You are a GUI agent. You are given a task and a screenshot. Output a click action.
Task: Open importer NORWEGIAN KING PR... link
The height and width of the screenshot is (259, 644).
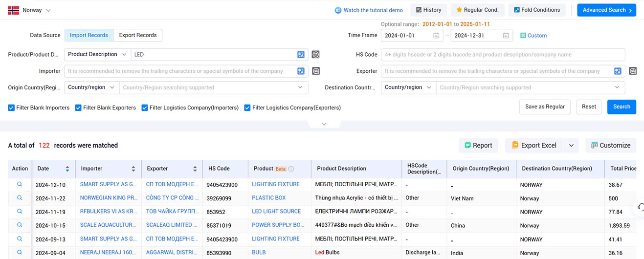108,198
